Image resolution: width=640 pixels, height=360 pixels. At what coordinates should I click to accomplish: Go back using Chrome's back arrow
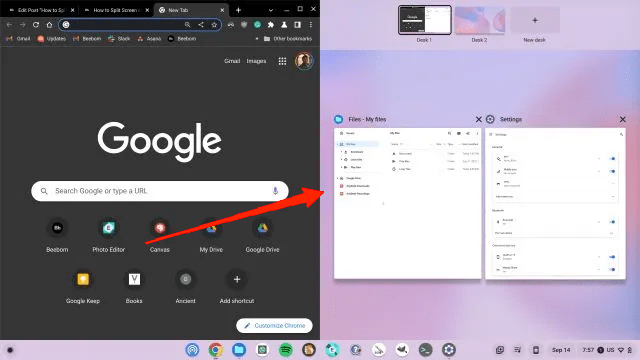tap(9, 25)
